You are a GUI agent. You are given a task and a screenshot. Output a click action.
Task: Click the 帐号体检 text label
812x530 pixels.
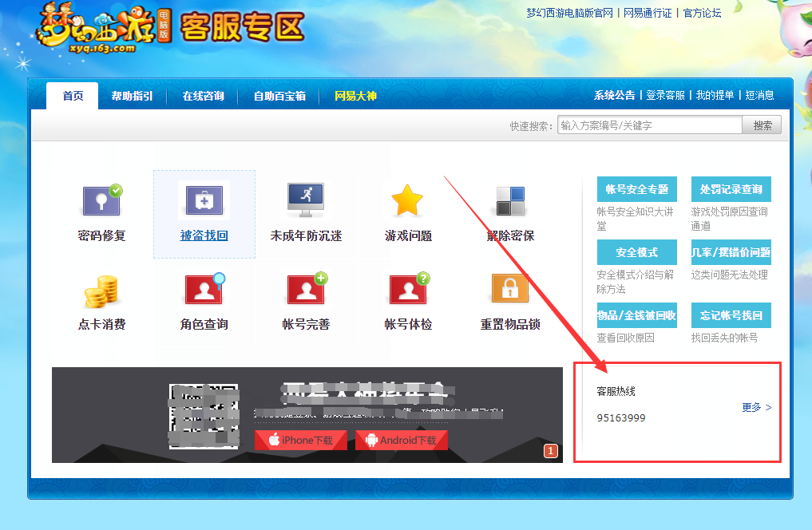click(408, 325)
